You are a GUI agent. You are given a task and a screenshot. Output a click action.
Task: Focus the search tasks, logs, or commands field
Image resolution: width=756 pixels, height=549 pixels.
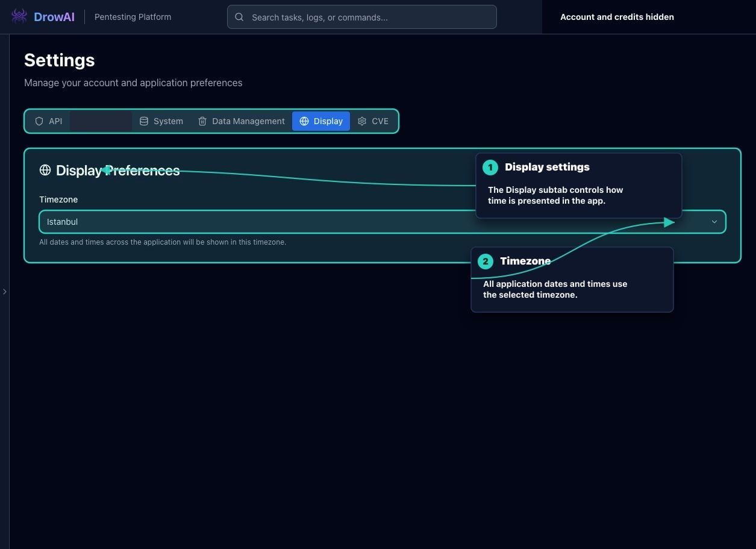362,17
